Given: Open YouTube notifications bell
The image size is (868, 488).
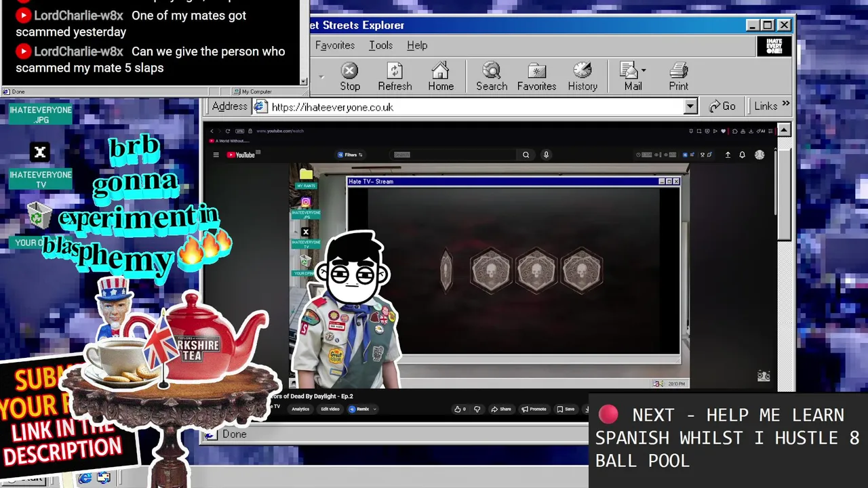Looking at the screenshot, I should [742, 155].
